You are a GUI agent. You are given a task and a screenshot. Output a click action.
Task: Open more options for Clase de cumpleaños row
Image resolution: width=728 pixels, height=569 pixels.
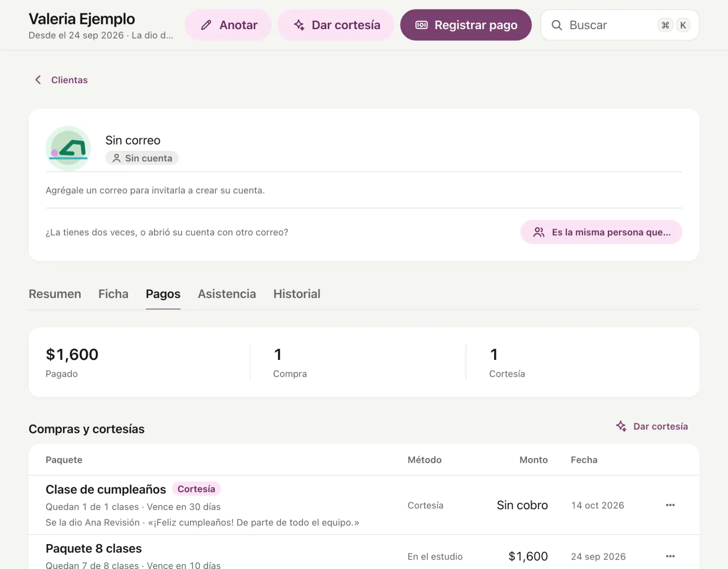tap(670, 505)
